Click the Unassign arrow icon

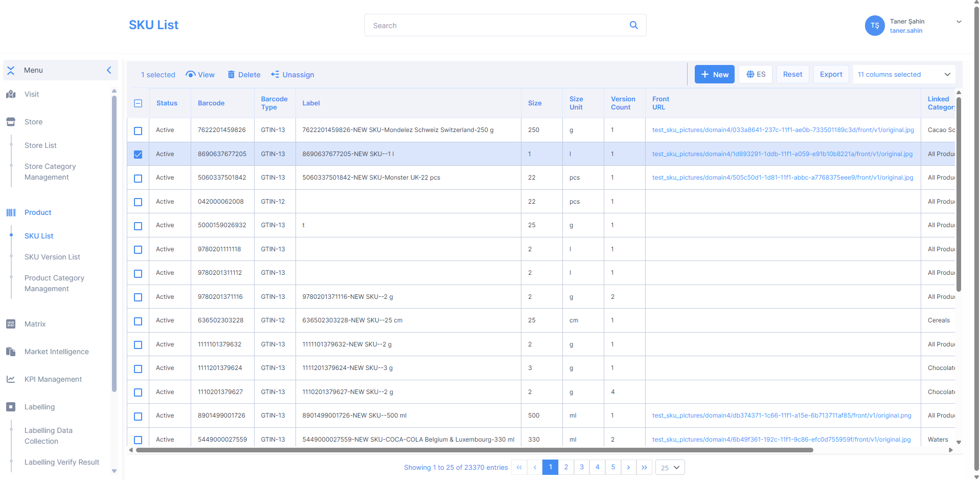click(x=275, y=75)
